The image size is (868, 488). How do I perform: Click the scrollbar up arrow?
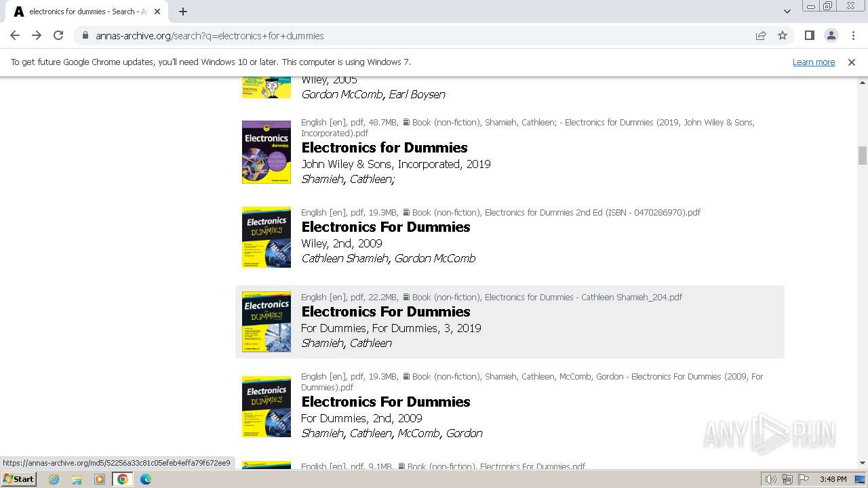863,83
